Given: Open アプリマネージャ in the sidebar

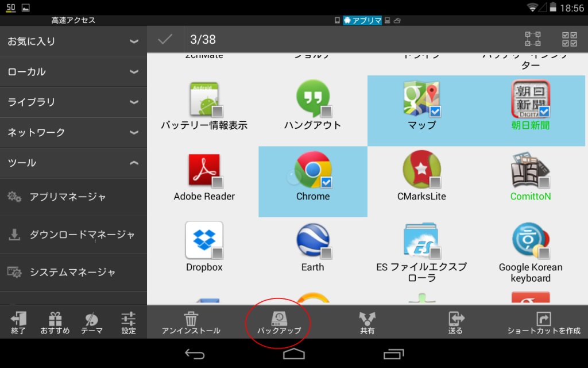Looking at the screenshot, I should click(73, 197).
